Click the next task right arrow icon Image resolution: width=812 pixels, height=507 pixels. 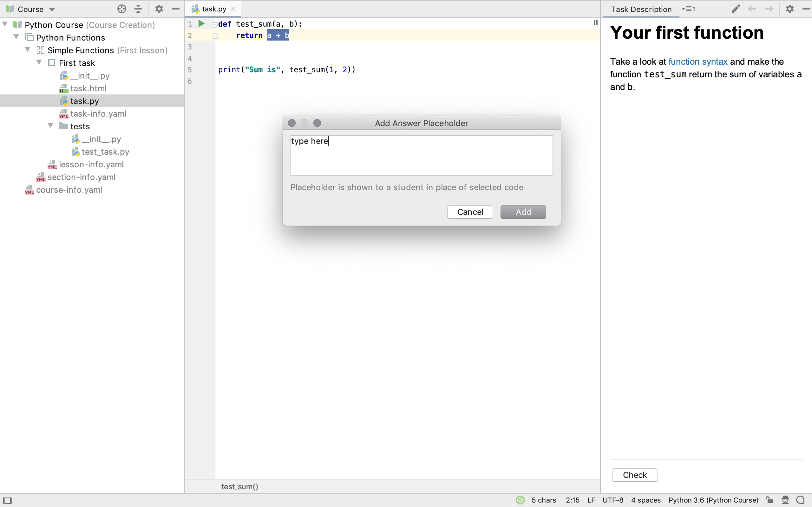click(769, 9)
